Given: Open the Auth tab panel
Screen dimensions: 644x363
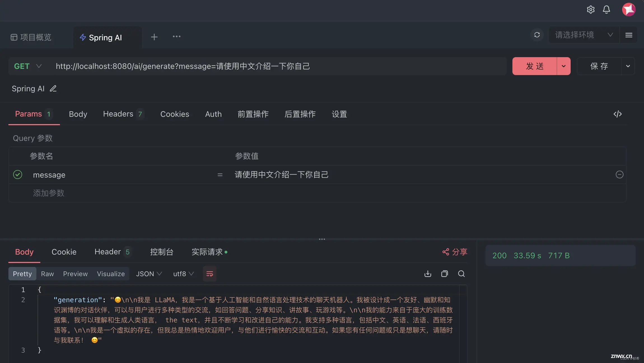Looking at the screenshot, I should click(212, 114).
